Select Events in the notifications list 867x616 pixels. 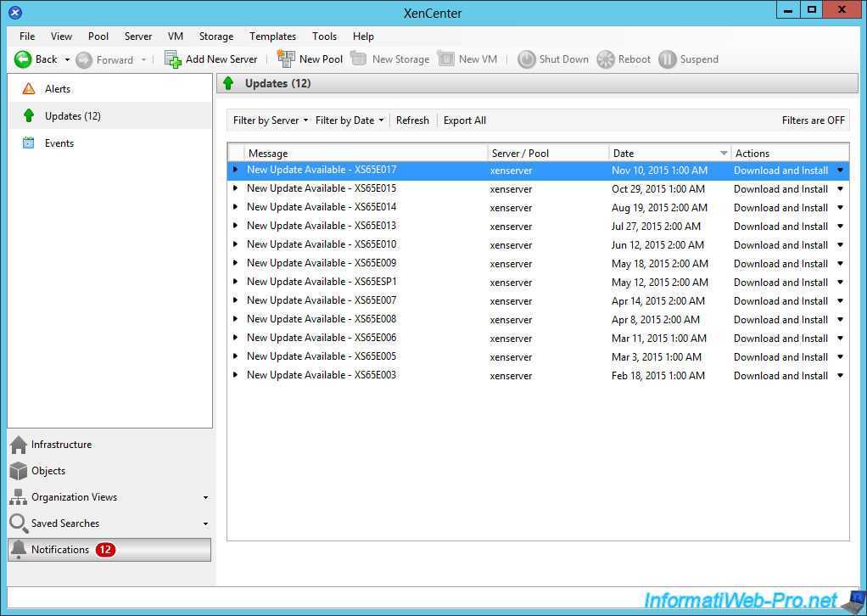[x=109, y=143]
